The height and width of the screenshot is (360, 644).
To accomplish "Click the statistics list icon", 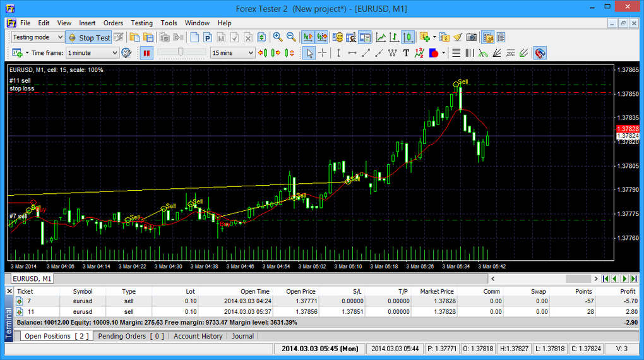I will click(x=501, y=37).
